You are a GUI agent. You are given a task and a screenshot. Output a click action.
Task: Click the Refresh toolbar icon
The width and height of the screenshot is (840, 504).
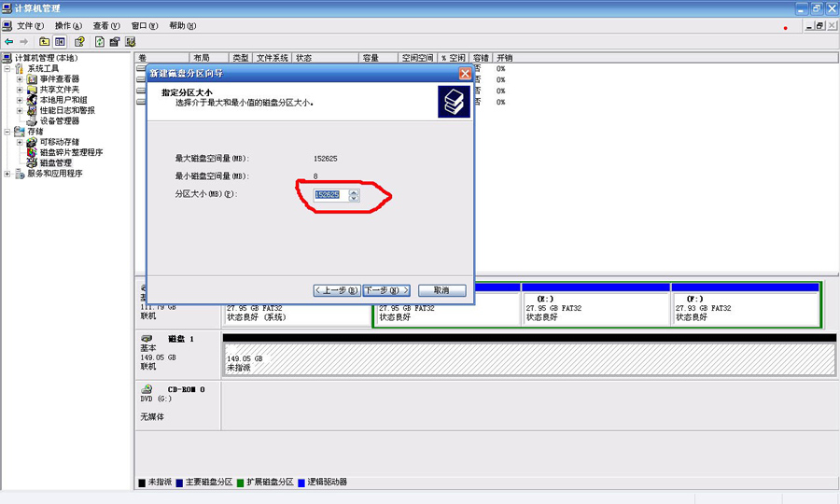point(98,42)
